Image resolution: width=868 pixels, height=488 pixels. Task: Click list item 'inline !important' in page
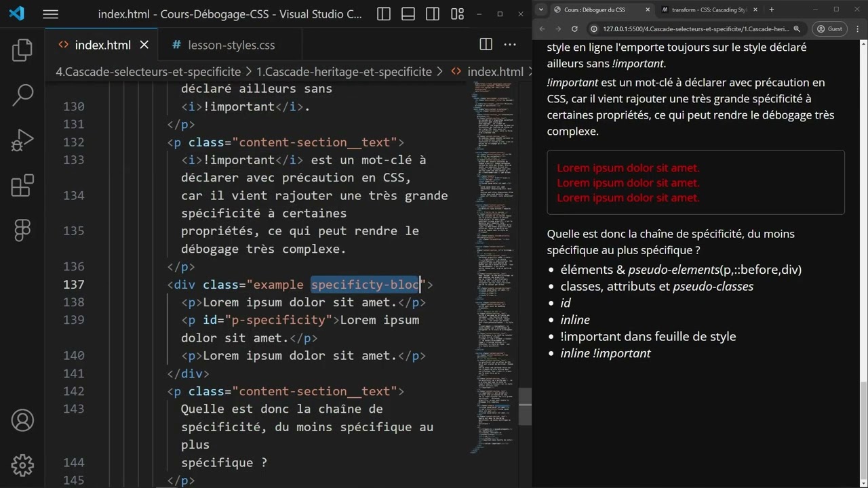[x=606, y=353]
